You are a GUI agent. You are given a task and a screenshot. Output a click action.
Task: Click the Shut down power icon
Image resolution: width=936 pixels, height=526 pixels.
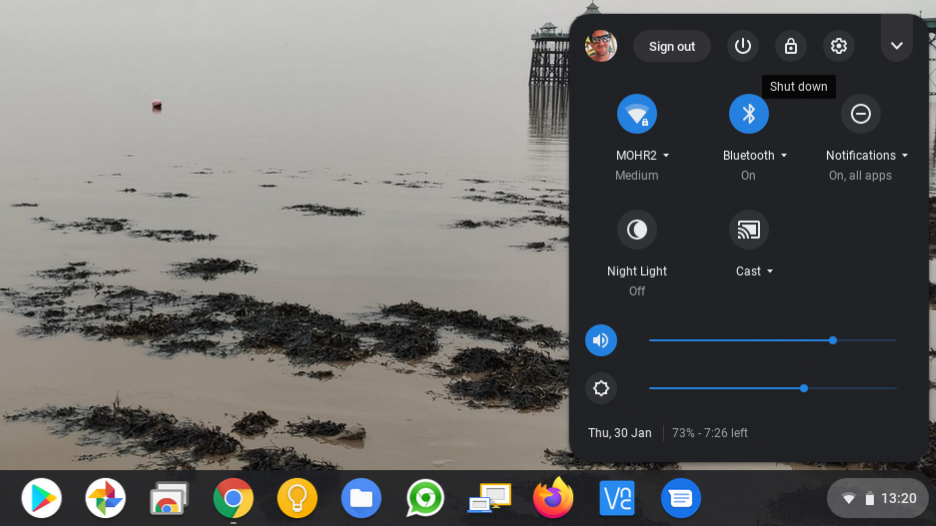click(x=743, y=46)
